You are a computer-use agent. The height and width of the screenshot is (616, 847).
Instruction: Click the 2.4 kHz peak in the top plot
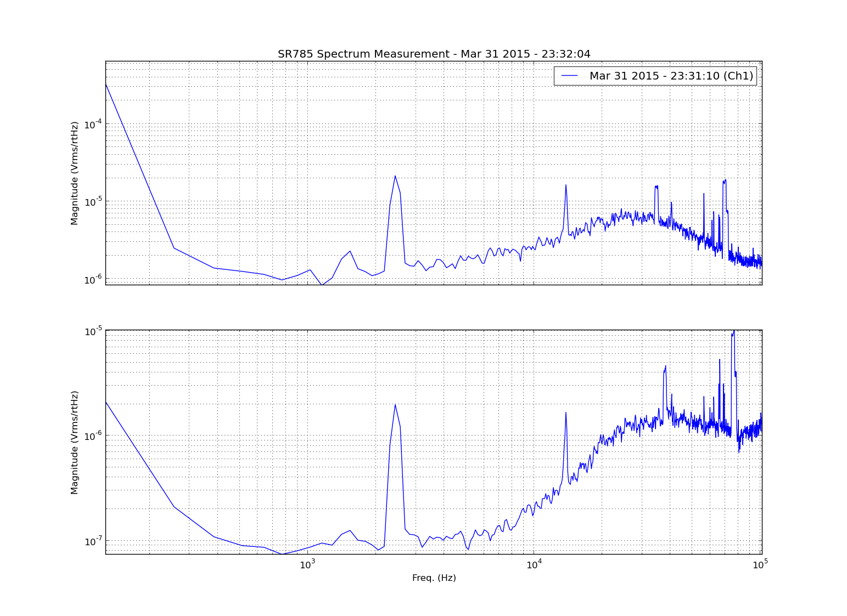395,176
